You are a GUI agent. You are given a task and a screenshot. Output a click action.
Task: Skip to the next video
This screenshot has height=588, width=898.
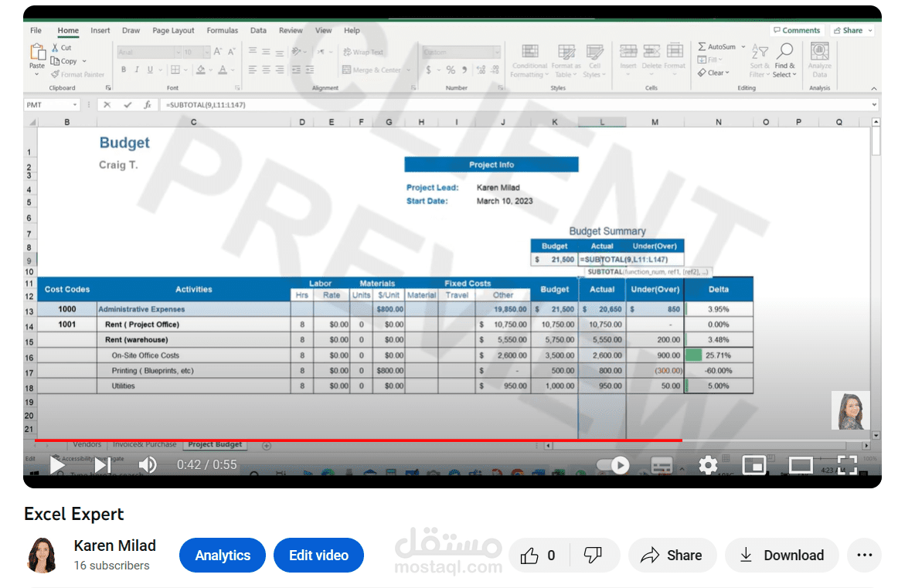pos(102,464)
